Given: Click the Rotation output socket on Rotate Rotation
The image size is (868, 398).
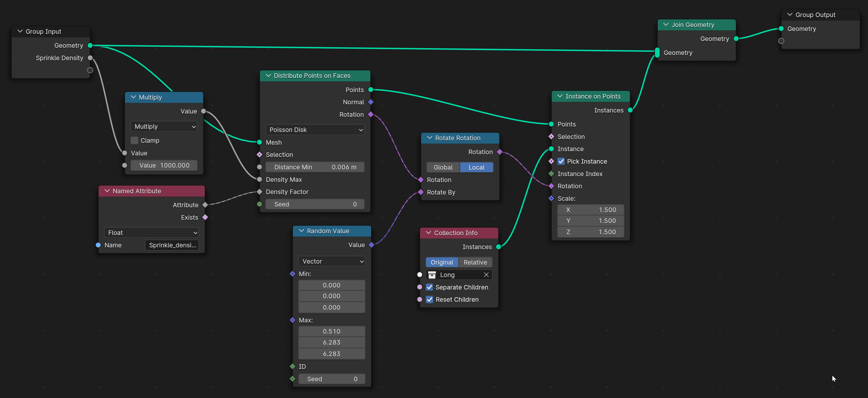Looking at the screenshot, I should click(x=500, y=152).
